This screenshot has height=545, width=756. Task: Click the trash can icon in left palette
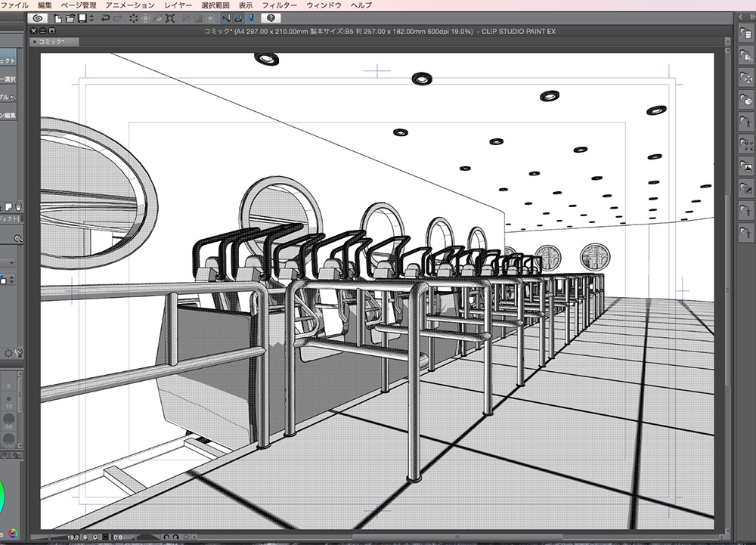(18, 207)
